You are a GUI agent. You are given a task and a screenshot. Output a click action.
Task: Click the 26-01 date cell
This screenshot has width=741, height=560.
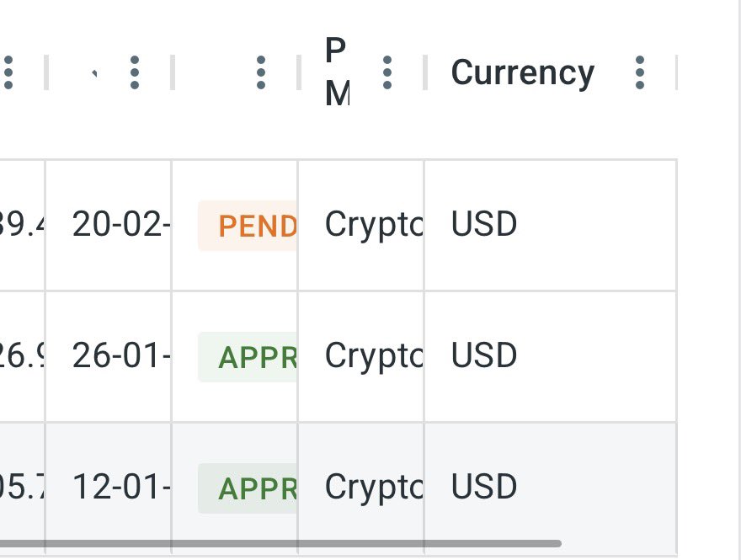pyautogui.click(x=120, y=356)
